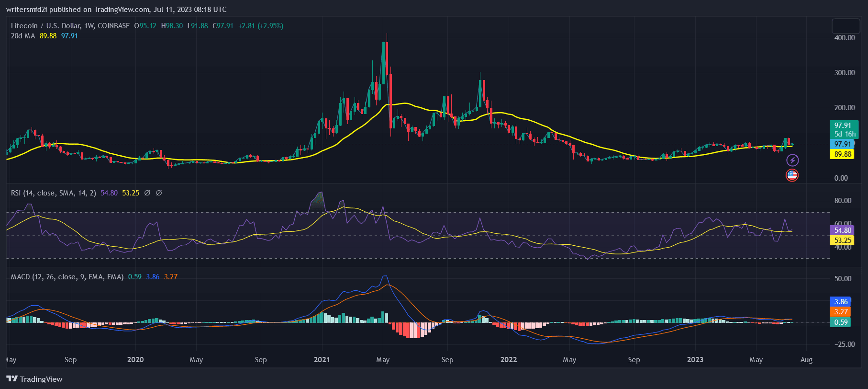
Task: Click the Aug label on the time axis
Action: [806, 360]
